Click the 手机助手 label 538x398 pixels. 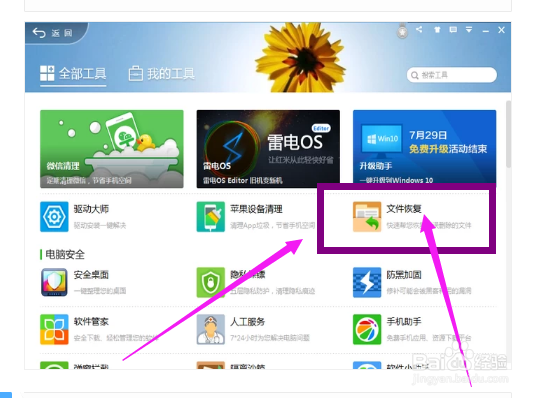(404, 321)
